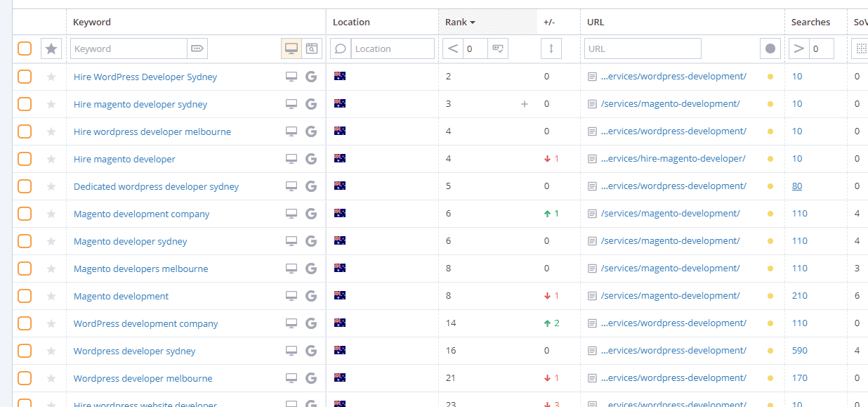Open the rank features filter icon
The image size is (868, 407).
click(498, 49)
